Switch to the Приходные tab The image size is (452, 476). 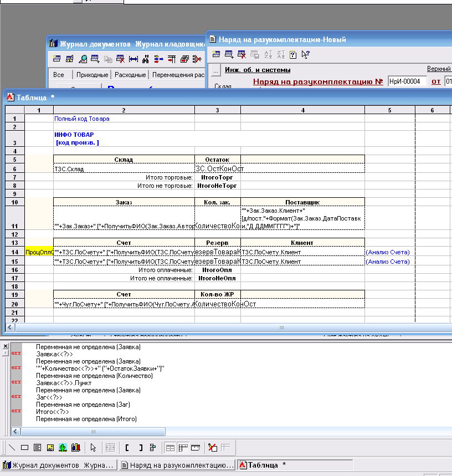pyautogui.click(x=92, y=75)
